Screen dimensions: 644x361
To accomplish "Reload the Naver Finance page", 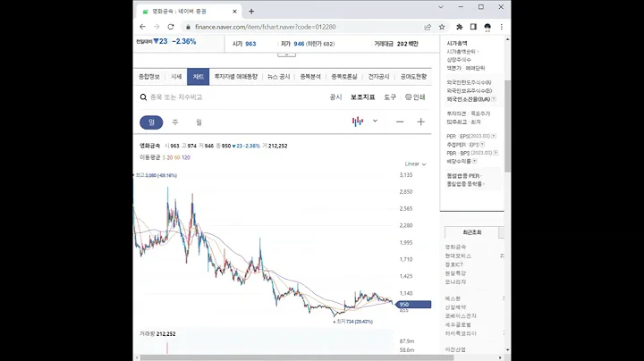I will click(x=171, y=27).
